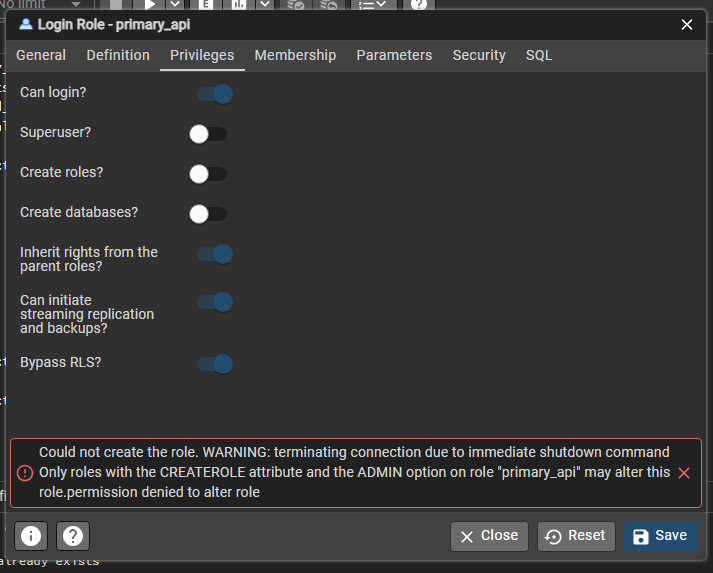Click the 'Create databases?' label
Viewport: 713px width, 573px height.
(79, 212)
